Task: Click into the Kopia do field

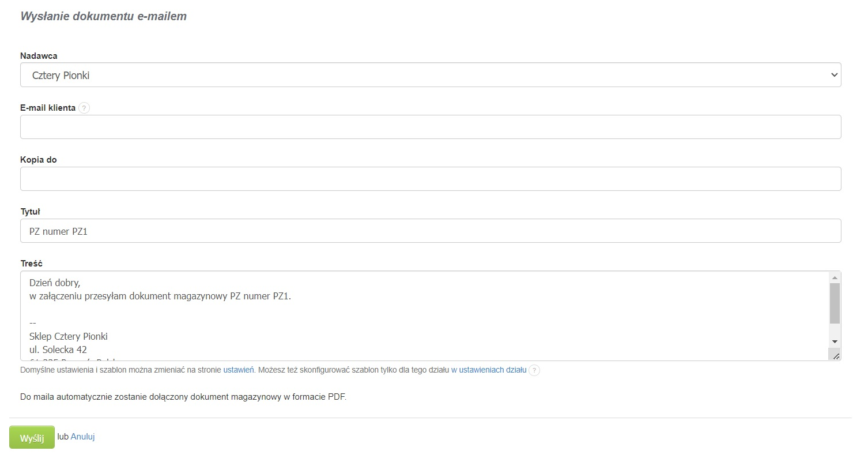Action: coord(431,179)
